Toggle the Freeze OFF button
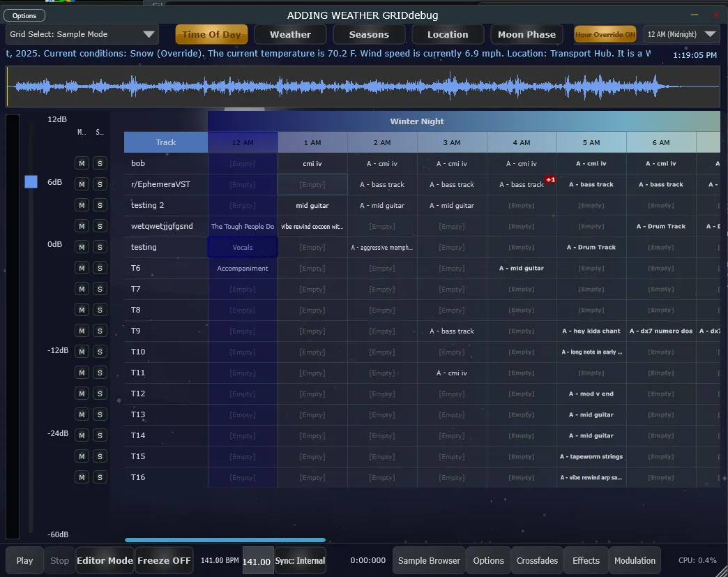Viewport: 728px width, 577px height. click(164, 560)
